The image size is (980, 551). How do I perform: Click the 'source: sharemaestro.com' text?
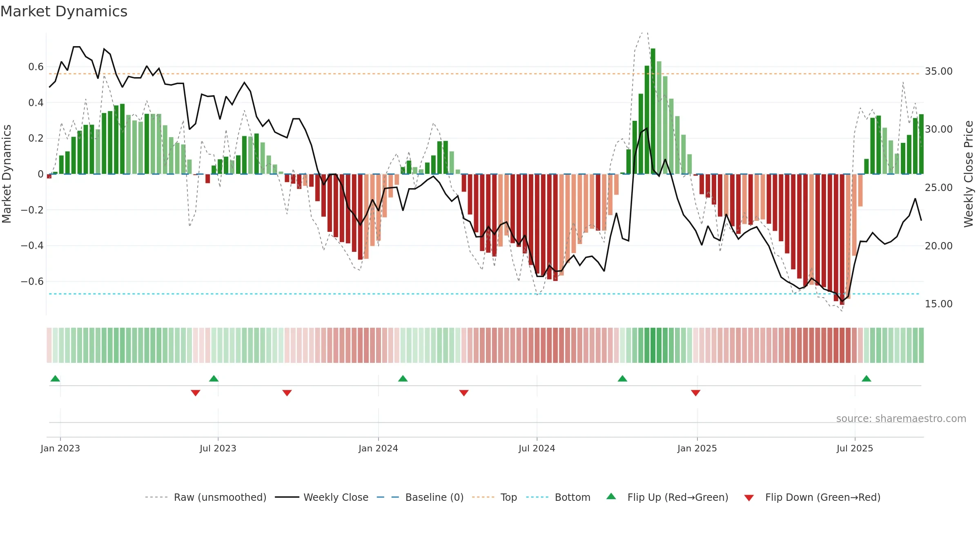tap(901, 419)
